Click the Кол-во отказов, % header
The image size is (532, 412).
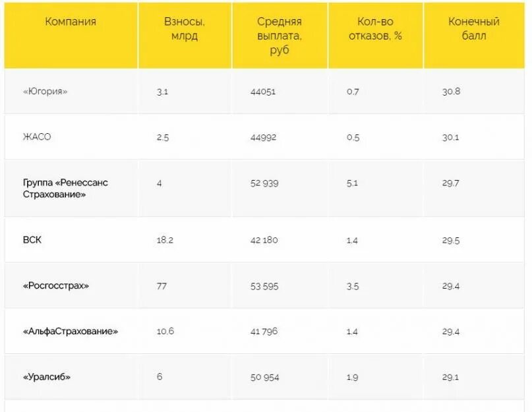click(x=375, y=28)
